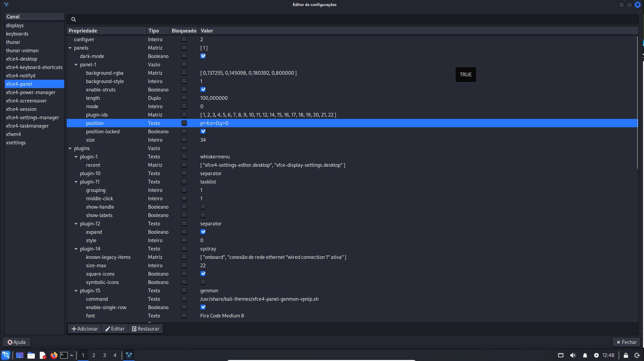Collapse the plugin-11 tree node
This screenshot has width=644, height=361.
pos(76,182)
